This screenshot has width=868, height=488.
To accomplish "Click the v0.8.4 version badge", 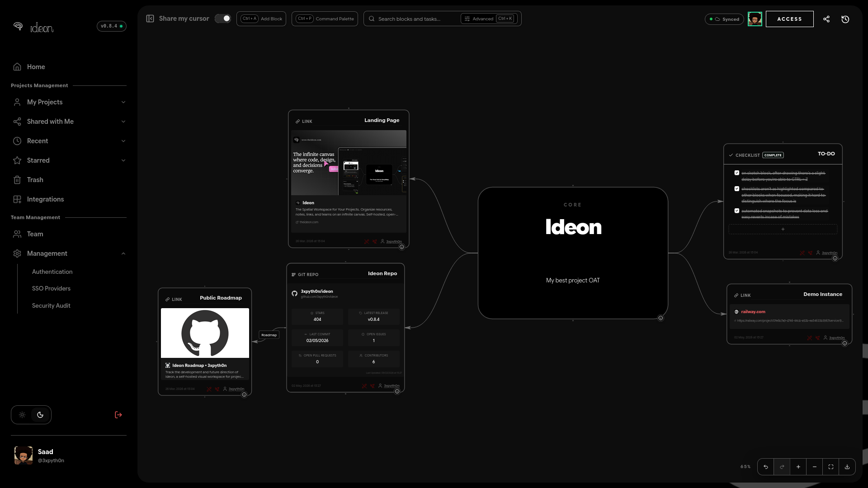I will click(112, 26).
